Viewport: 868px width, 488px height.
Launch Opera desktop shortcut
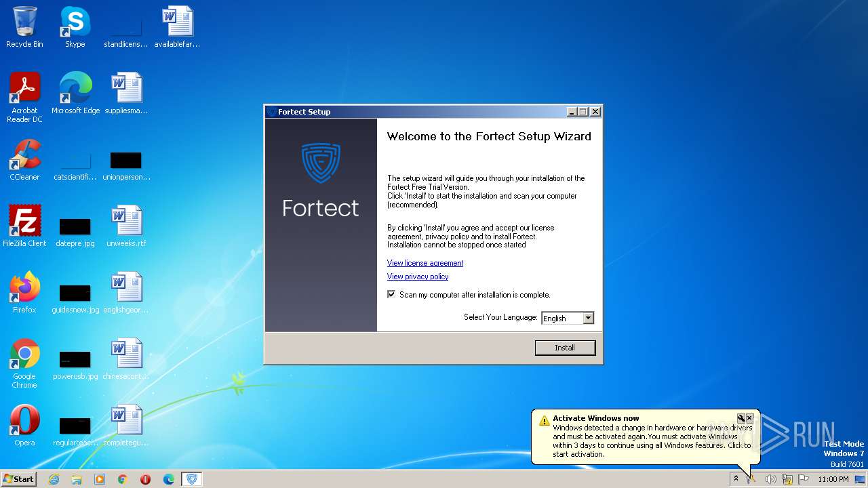point(24,426)
